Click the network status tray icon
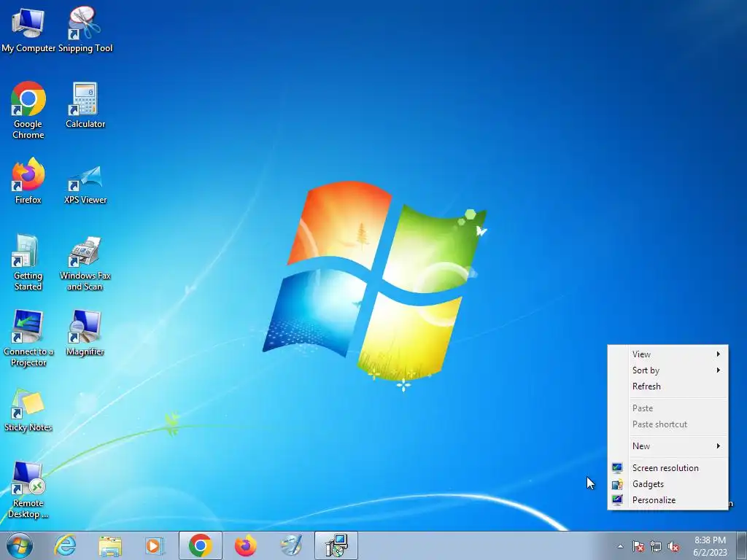This screenshot has width=747, height=560. point(656,547)
